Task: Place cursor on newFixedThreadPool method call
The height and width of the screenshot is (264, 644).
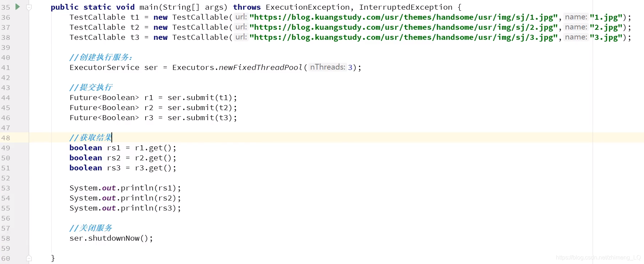Action: (x=261, y=67)
